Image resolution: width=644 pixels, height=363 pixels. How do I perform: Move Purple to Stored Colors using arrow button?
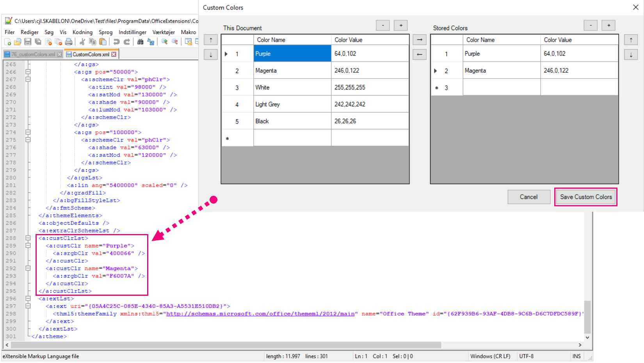pyautogui.click(x=419, y=39)
